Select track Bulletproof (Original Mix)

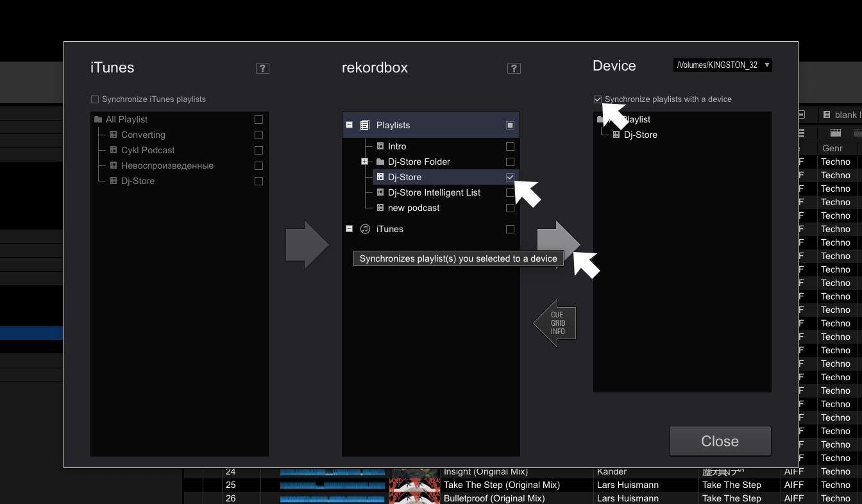click(494, 498)
